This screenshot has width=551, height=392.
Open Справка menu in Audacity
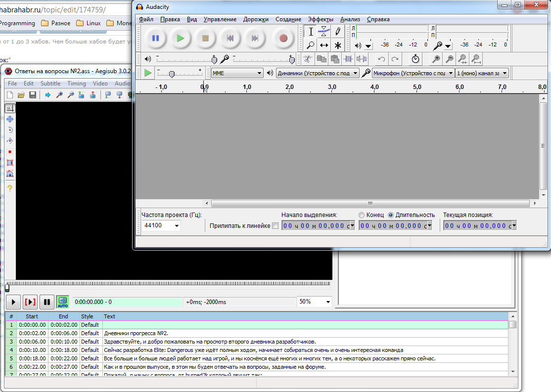tap(378, 19)
